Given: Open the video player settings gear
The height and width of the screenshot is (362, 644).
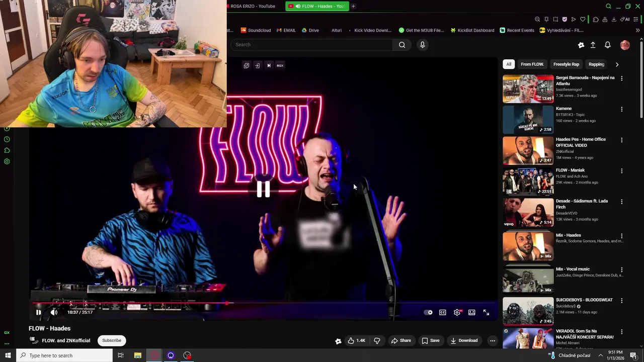Looking at the screenshot, I should click(457, 312).
